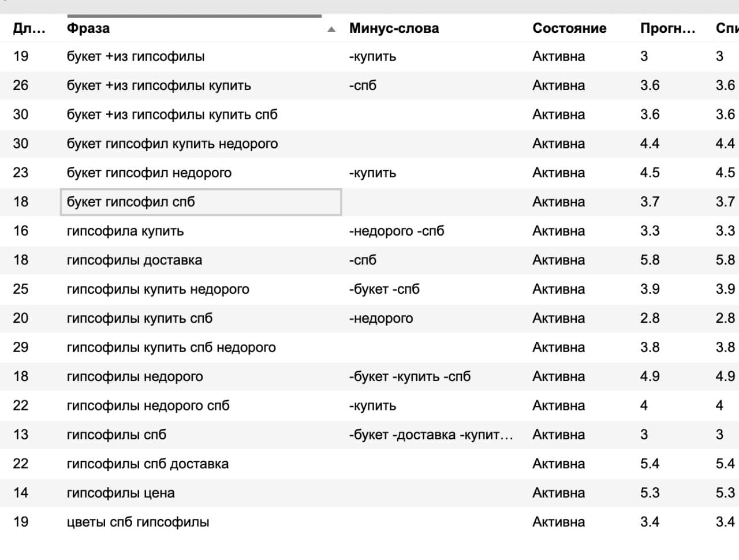Click the partially visible Спи column header
Viewport: 739px width, 560px height.
tap(726, 28)
